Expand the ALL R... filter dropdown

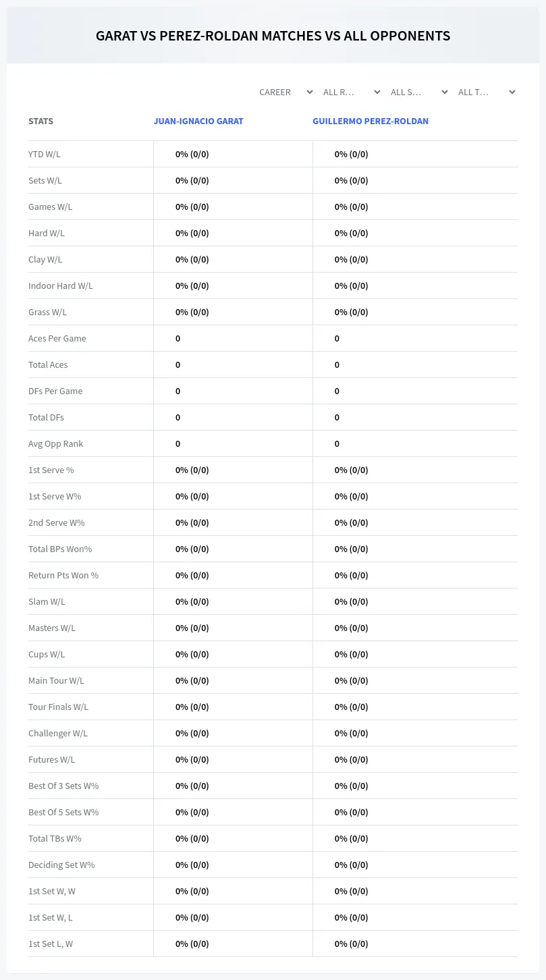(x=351, y=92)
